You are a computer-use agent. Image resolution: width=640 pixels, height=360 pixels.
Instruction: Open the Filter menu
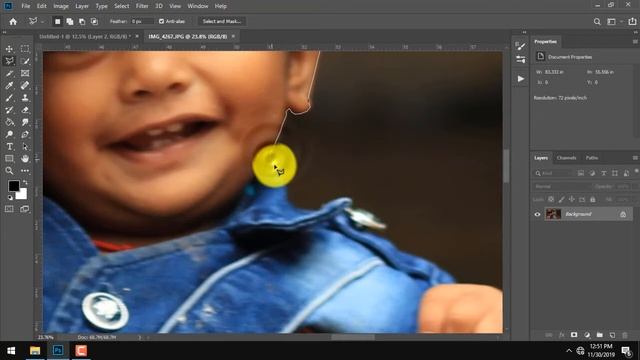(x=142, y=6)
